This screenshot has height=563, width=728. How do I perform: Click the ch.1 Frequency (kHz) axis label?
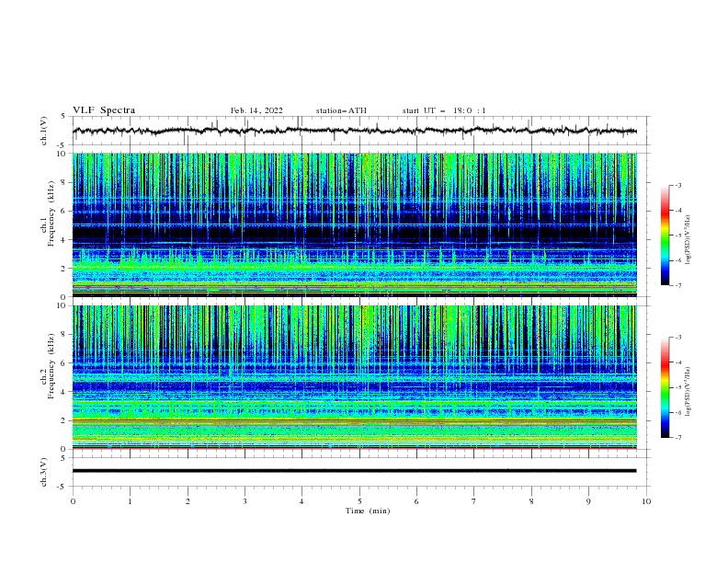(x=47, y=212)
